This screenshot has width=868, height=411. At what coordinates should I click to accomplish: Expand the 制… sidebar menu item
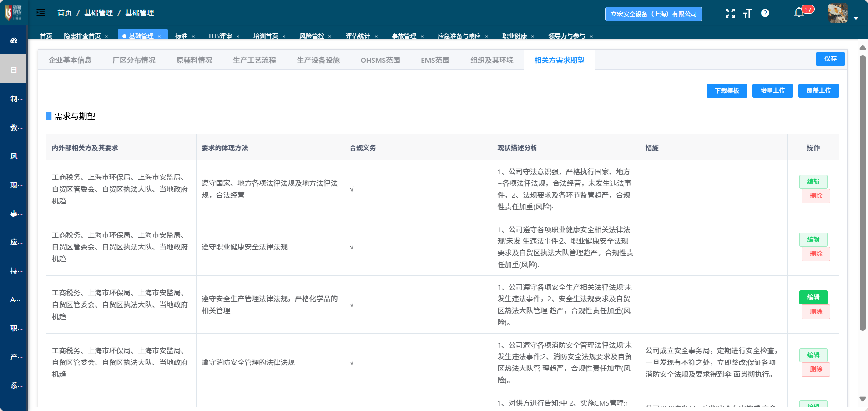14,99
